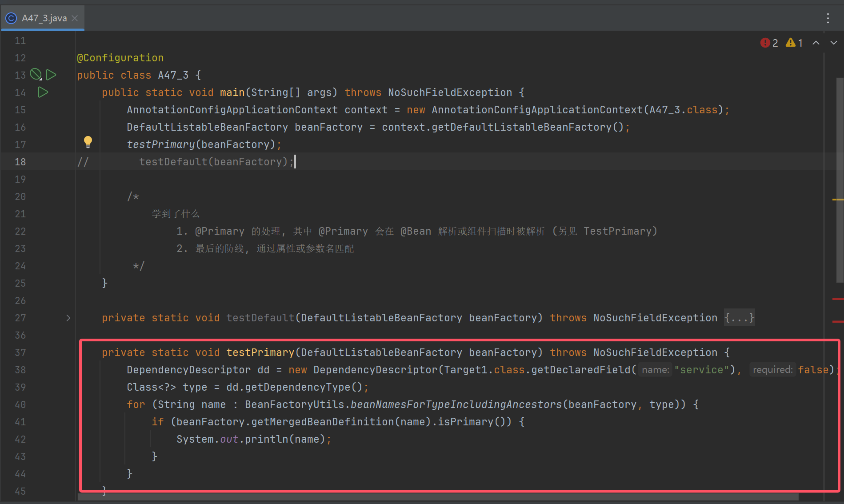Expand the collapsed {...} body of testDefault
The height and width of the screenshot is (504, 844).
(739, 318)
